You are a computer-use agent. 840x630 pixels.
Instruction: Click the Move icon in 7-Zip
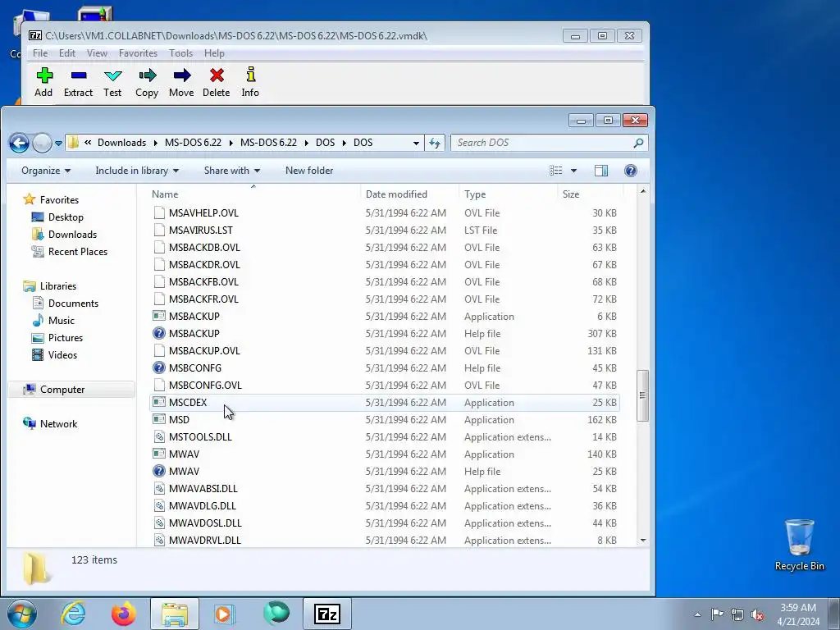click(x=181, y=75)
